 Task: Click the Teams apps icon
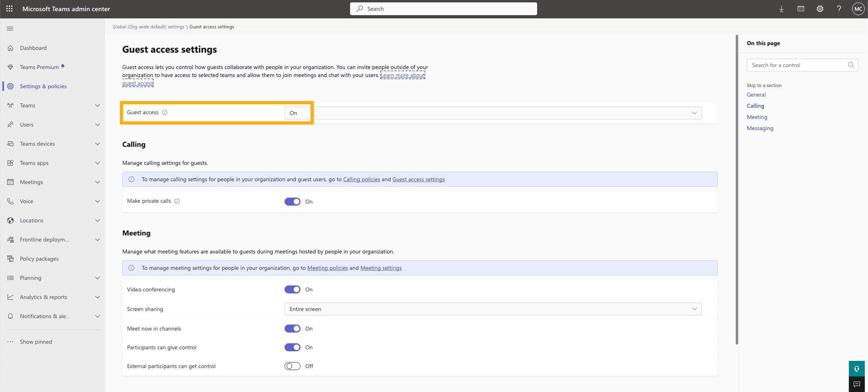[x=10, y=163]
